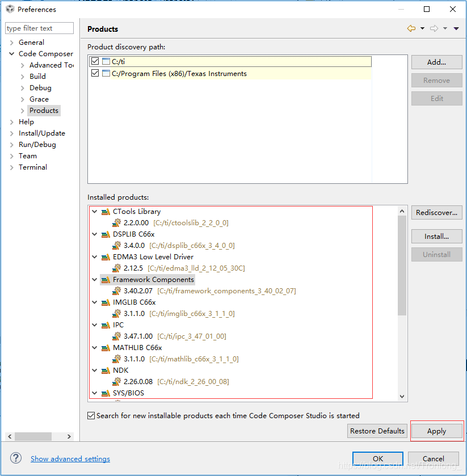467x476 pixels.
Task: Select the 3.1.1.0 mathlib_c66x version row
Action: [x=175, y=359]
